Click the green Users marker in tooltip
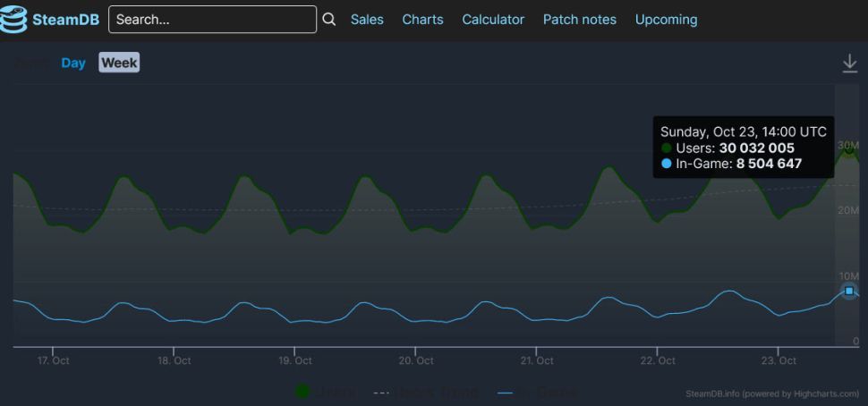Image resolution: width=868 pixels, height=406 pixels. pyautogui.click(x=667, y=148)
